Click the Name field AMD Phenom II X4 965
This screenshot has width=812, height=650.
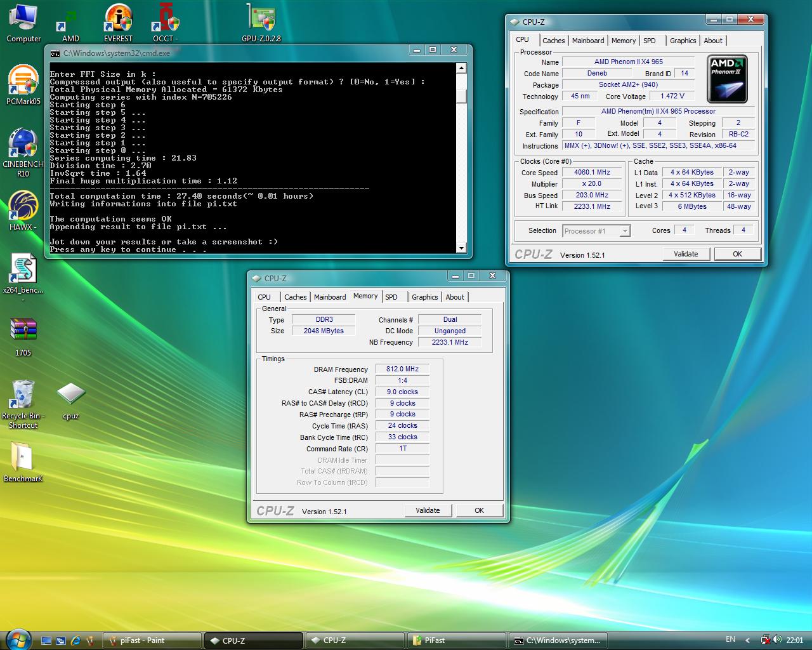click(628, 62)
